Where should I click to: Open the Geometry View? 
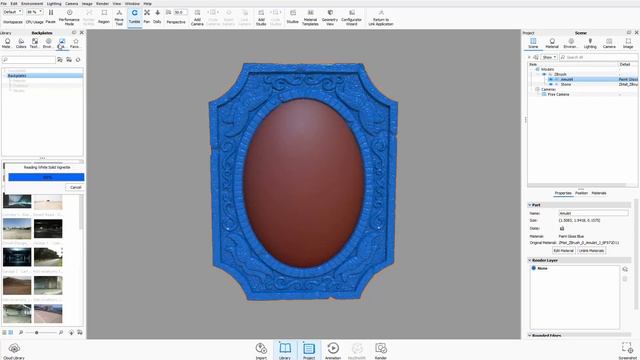(330, 17)
